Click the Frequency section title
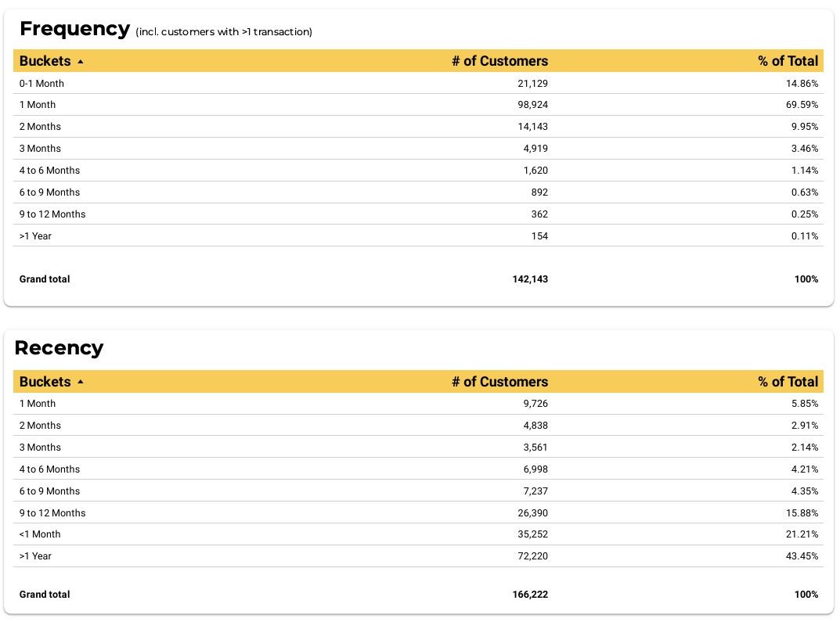840x622 pixels. 74,29
